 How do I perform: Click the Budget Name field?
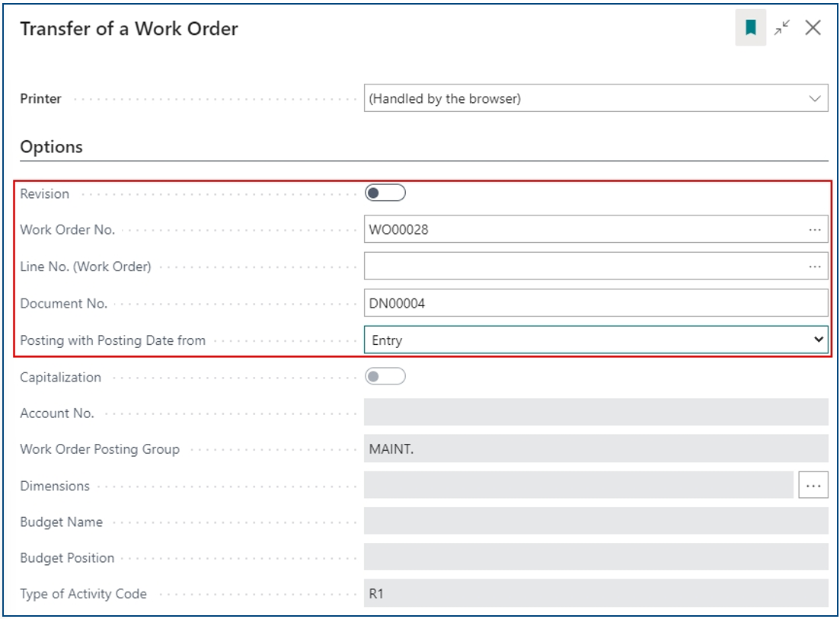coord(596,522)
